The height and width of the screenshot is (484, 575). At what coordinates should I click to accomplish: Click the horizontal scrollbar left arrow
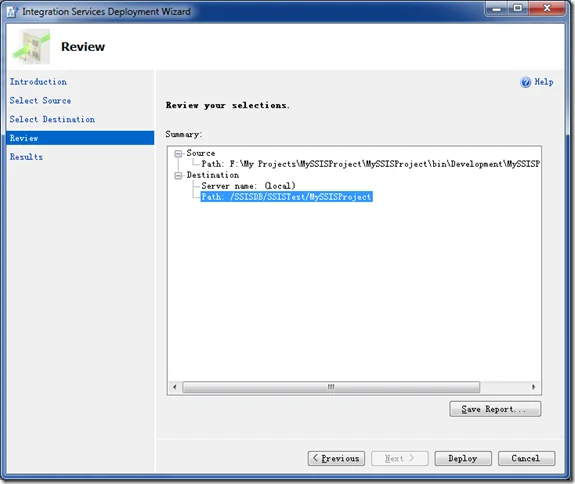[x=175, y=387]
